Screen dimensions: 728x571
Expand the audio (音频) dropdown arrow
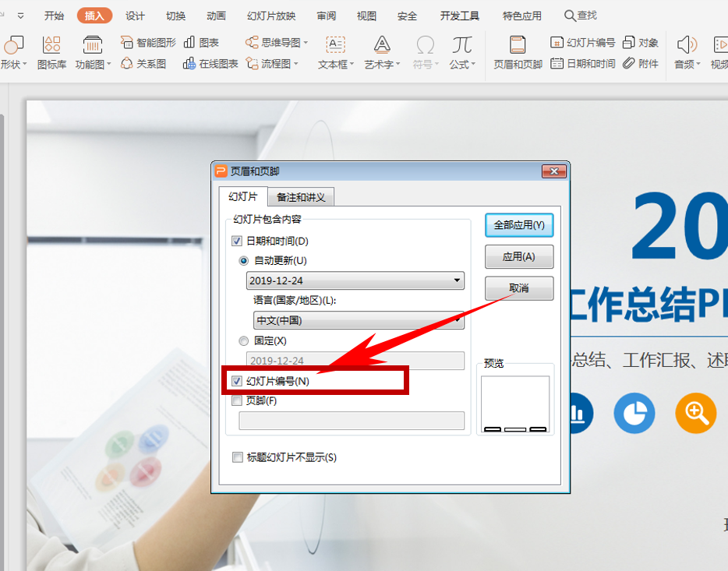tap(698, 64)
